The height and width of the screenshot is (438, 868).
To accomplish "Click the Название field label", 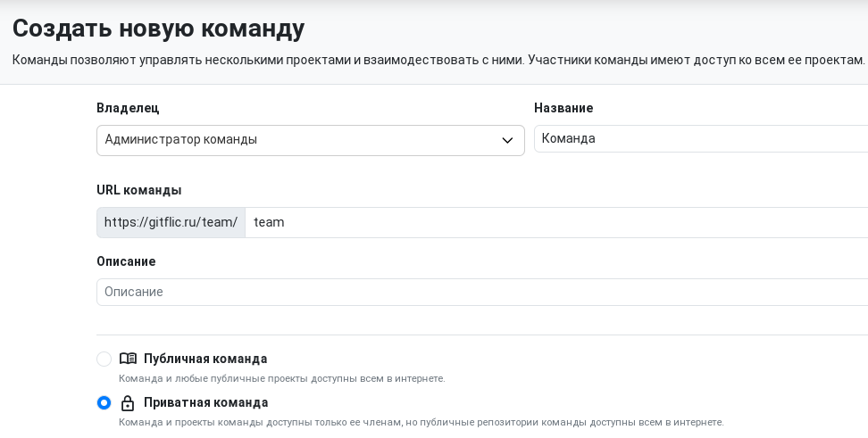I will [x=563, y=108].
